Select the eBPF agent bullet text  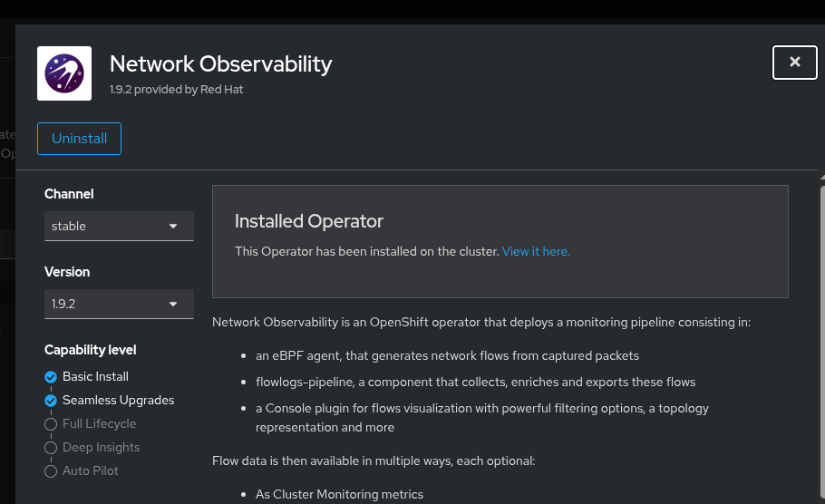click(447, 356)
